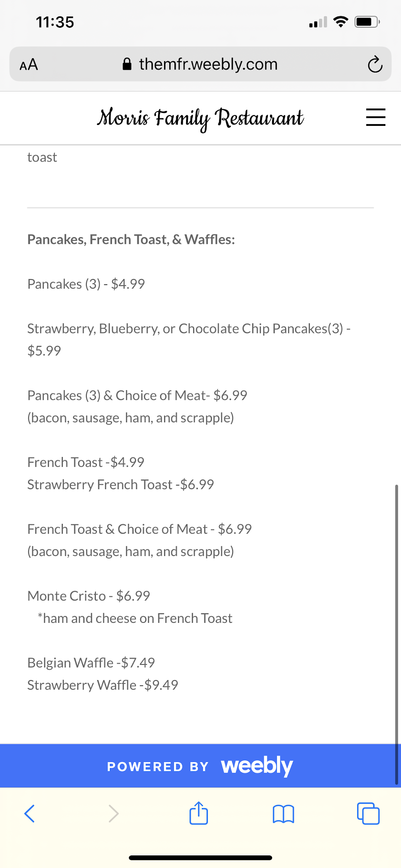Screen dimensions: 401x868
Task: Open the Safari tabs overview
Action: 368,813
